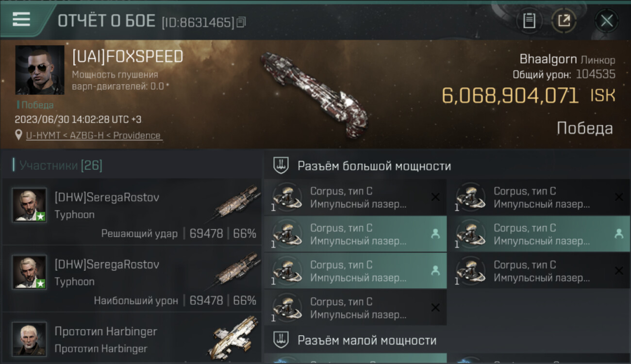This screenshot has height=364, width=631.
Task: Open the FOXSPEED pilot portrait
Action: click(x=39, y=70)
